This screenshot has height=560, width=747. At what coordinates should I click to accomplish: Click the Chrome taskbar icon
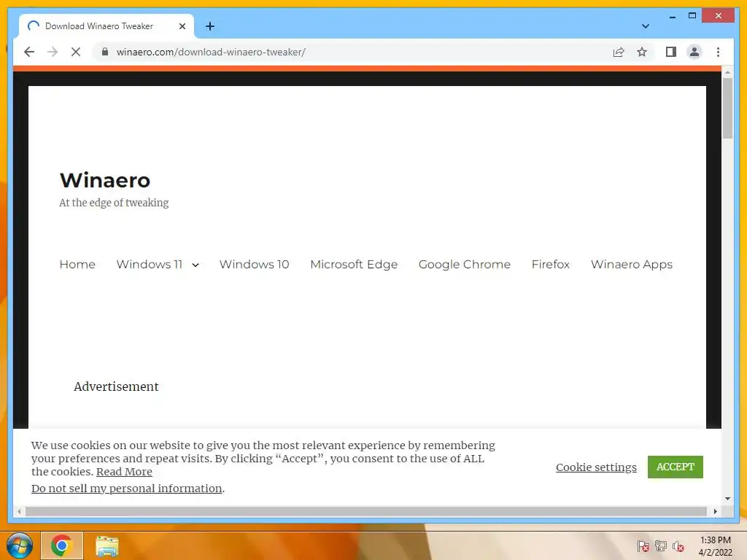[x=62, y=545]
